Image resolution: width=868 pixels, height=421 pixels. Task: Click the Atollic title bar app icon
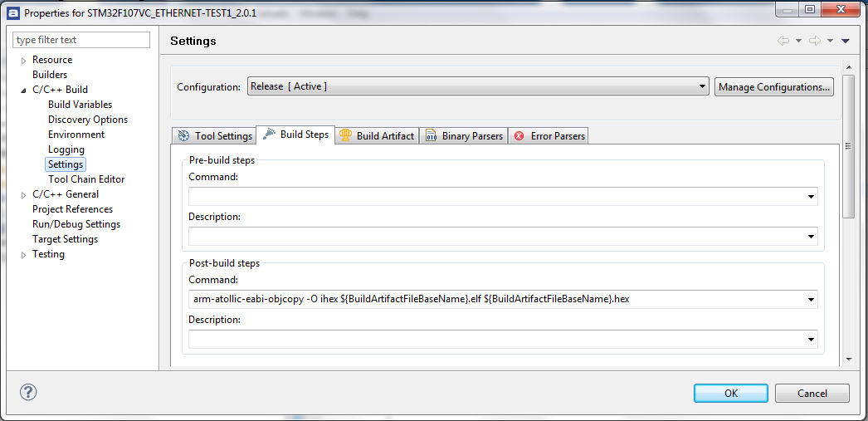(14, 12)
